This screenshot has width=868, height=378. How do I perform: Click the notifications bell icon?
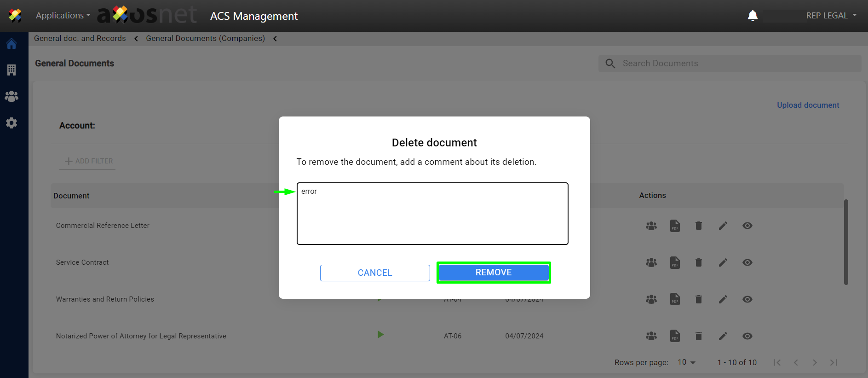click(753, 16)
